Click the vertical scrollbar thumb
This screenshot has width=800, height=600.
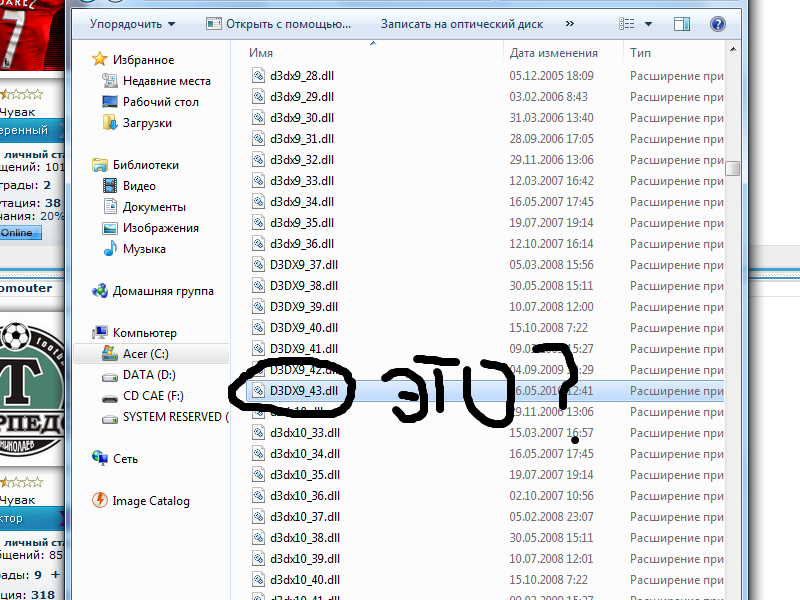coord(733,168)
